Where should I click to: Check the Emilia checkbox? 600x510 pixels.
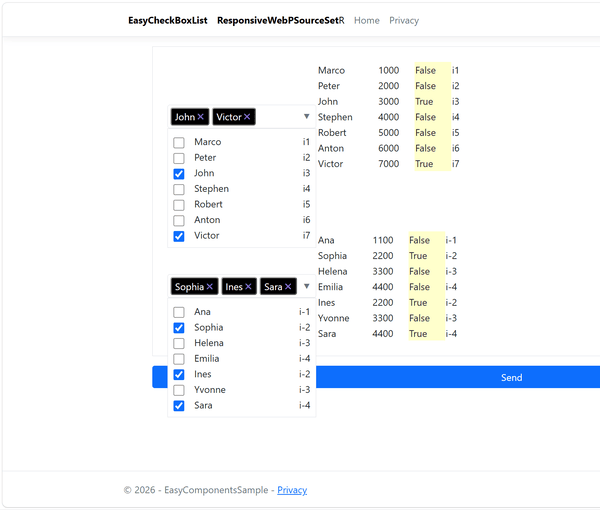point(179,359)
